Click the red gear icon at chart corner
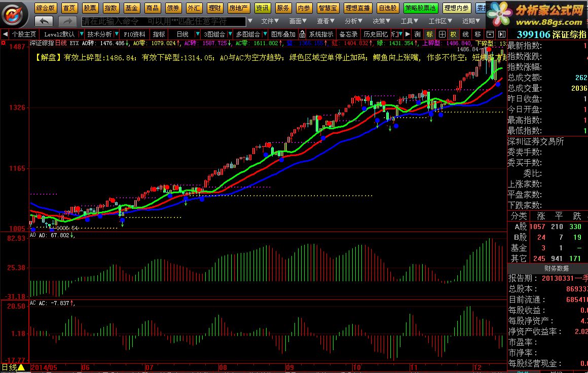The image size is (588, 373). 4,43
